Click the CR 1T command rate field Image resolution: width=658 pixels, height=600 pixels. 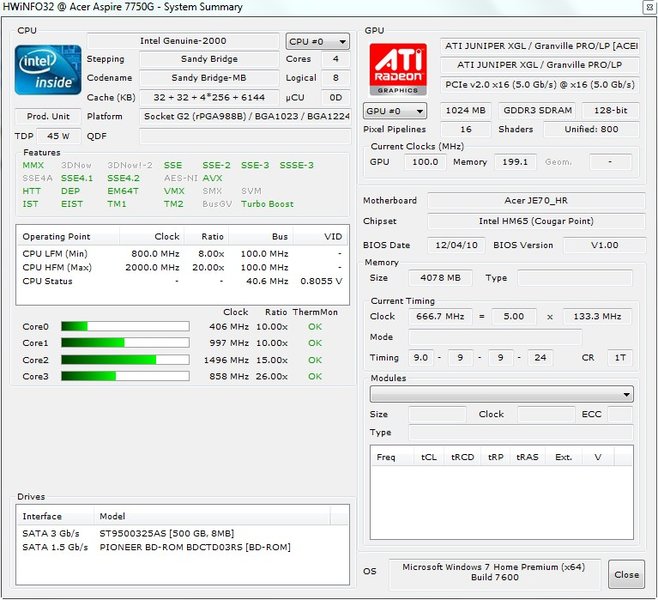(620, 357)
